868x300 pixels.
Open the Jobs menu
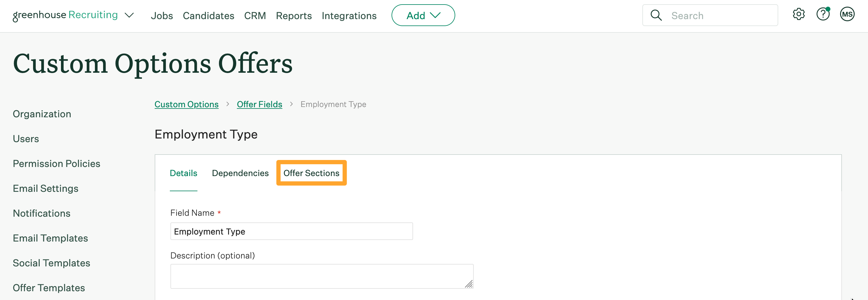coord(162,15)
